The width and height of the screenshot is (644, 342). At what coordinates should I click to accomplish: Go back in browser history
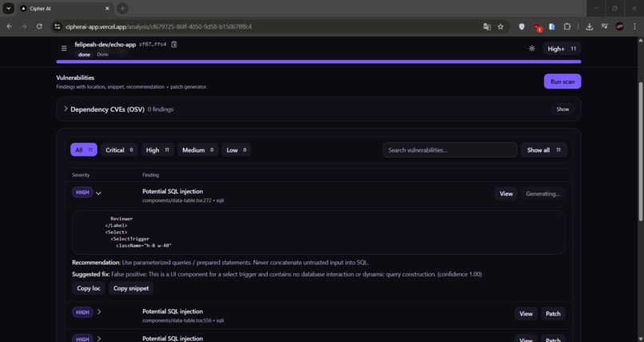point(9,26)
